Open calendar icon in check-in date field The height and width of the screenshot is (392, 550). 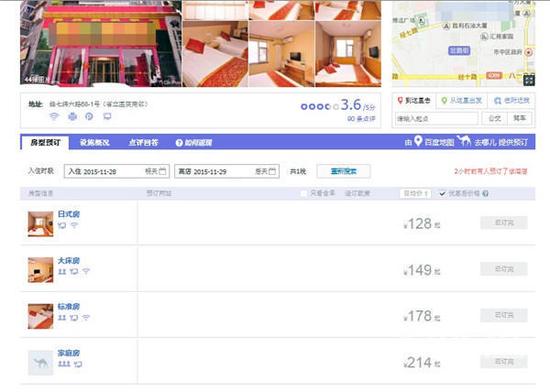[162, 171]
